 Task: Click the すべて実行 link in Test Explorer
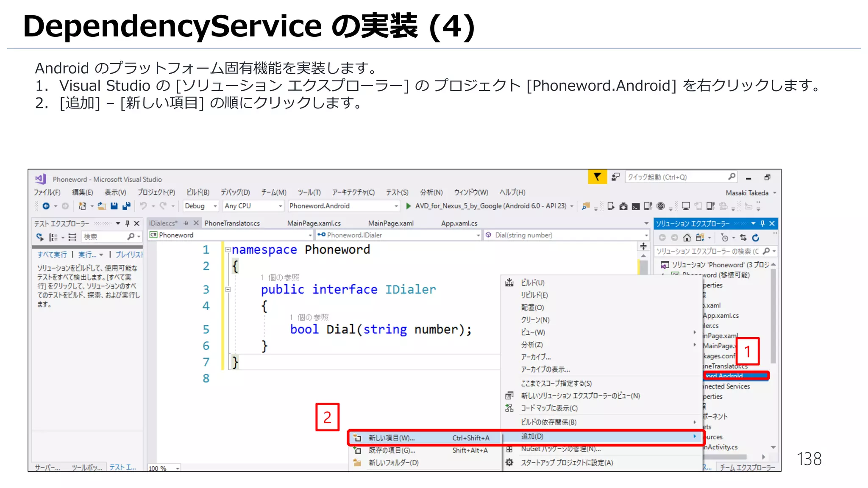pyautogui.click(x=52, y=255)
